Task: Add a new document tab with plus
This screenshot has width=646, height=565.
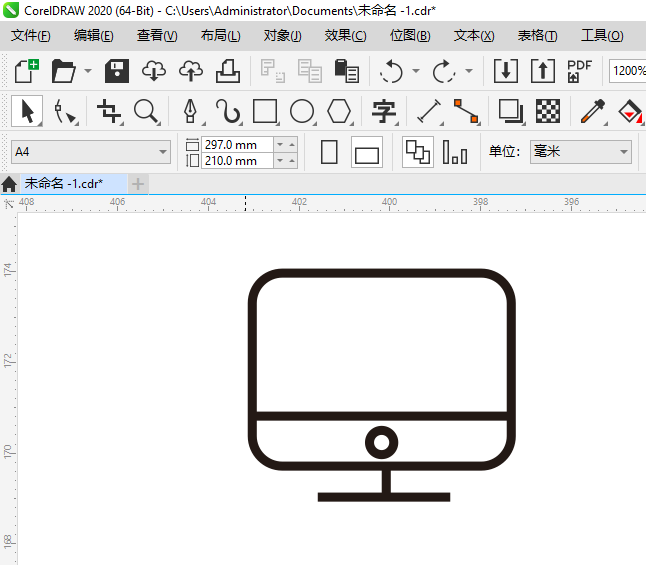Action: [x=138, y=184]
